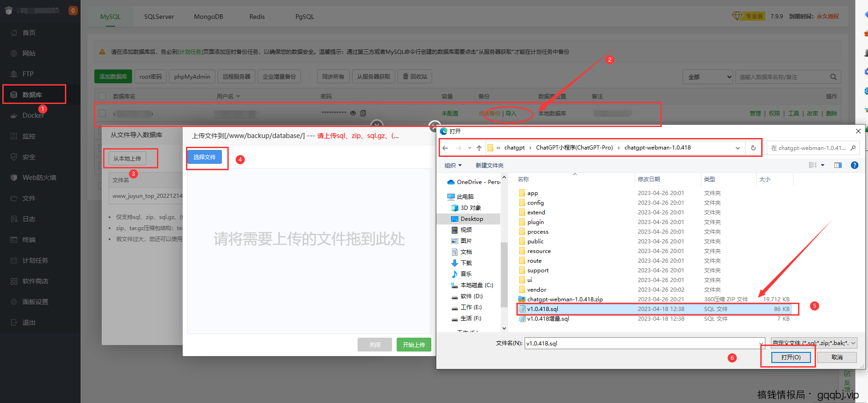Show the hidden database password
Viewport: 868px width, 403px height.
point(353,113)
